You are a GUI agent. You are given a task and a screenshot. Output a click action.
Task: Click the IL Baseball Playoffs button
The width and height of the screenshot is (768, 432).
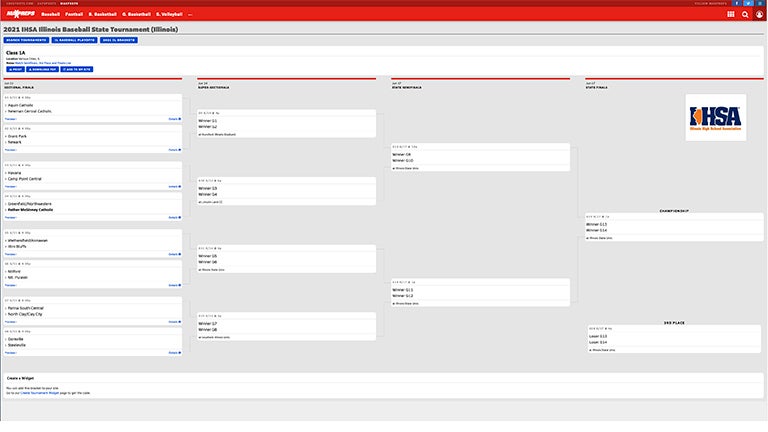click(74, 40)
